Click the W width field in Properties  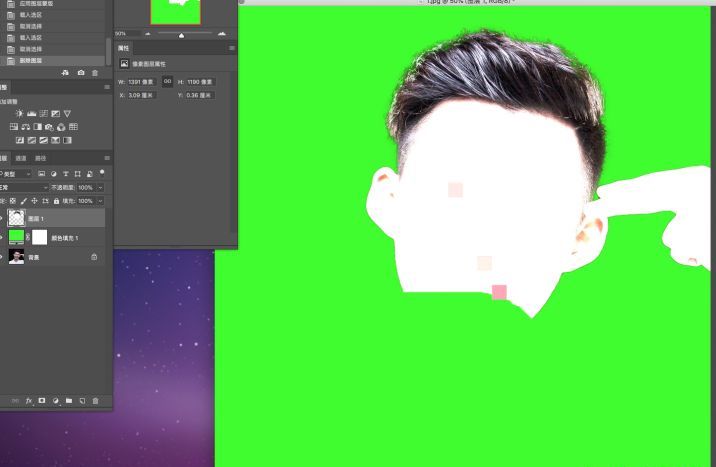[141, 82]
